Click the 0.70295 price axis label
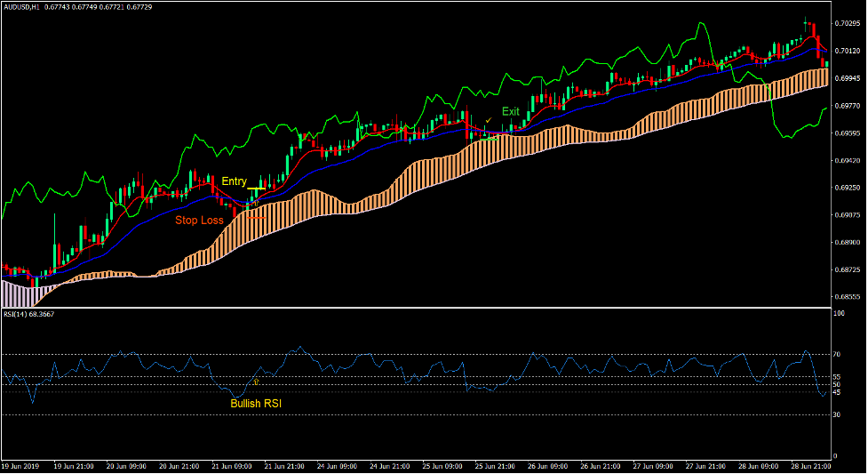Screen dimensions: 868x474 tap(847, 24)
